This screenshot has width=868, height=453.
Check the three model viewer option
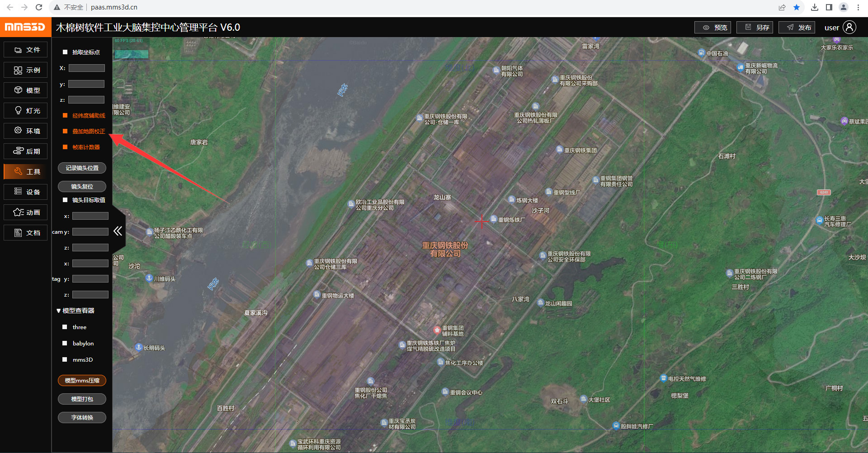point(65,327)
